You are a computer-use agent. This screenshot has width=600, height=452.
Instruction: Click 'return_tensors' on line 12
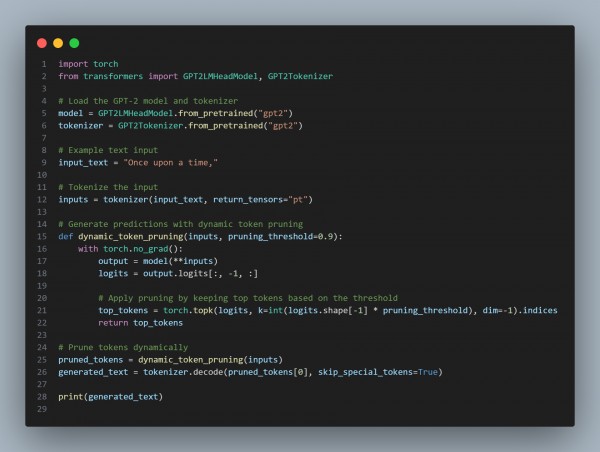248,199
